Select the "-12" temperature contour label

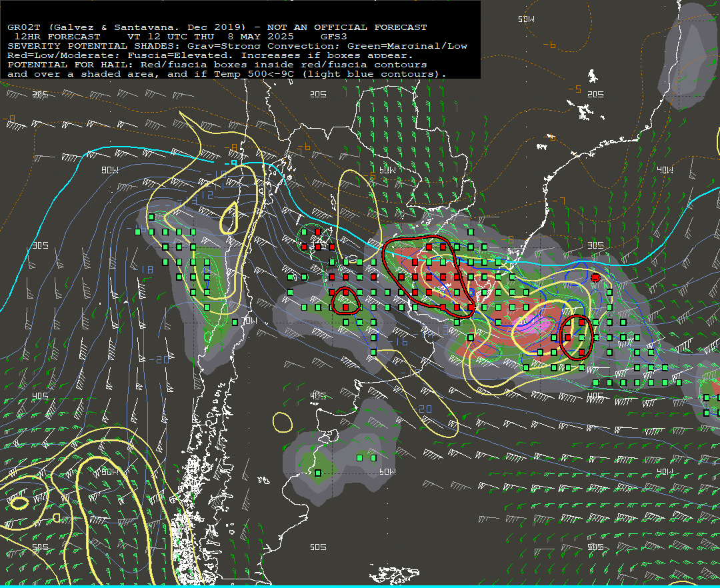pyautogui.click(x=204, y=195)
